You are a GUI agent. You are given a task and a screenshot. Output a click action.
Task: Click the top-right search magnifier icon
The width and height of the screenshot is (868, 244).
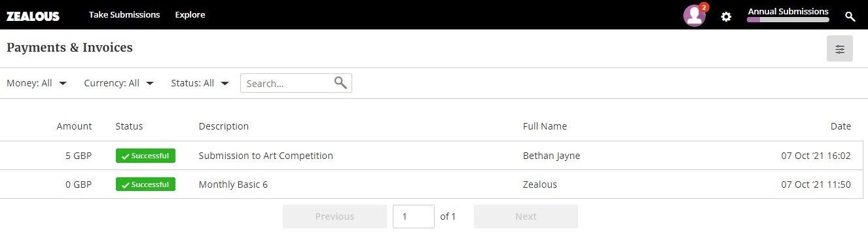tap(850, 16)
